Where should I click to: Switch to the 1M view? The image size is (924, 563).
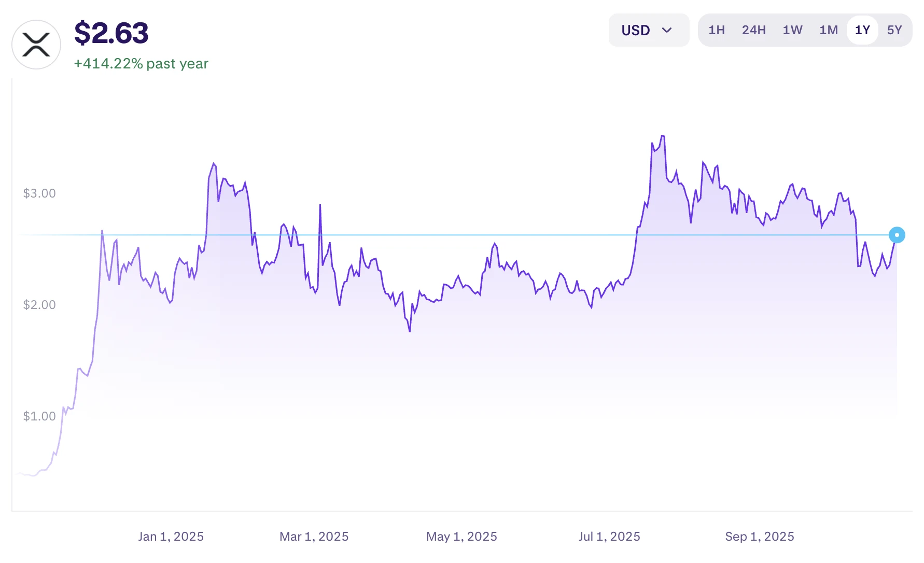(x=828, y=30)
